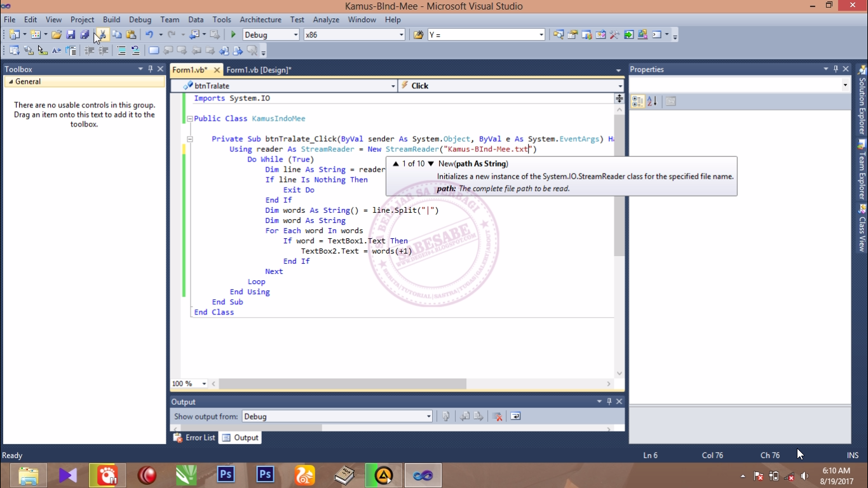Click the Add New Item icon

point(35,35)
